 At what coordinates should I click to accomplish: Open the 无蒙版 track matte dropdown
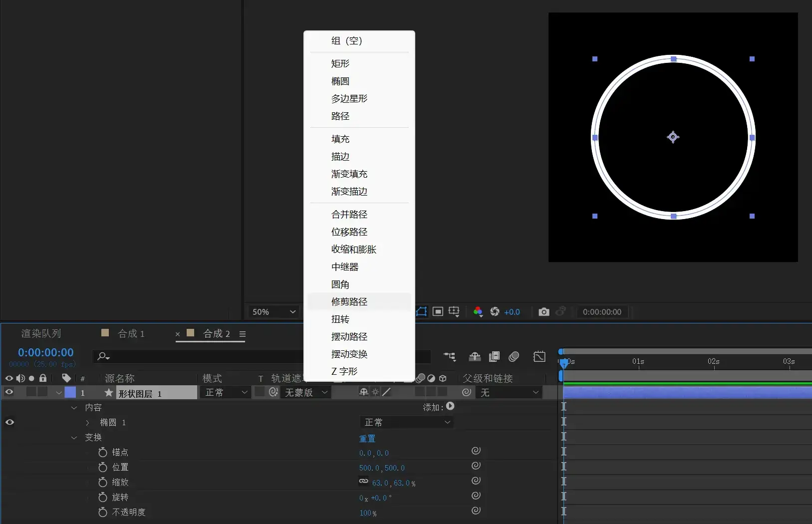(x=306, y=393)
